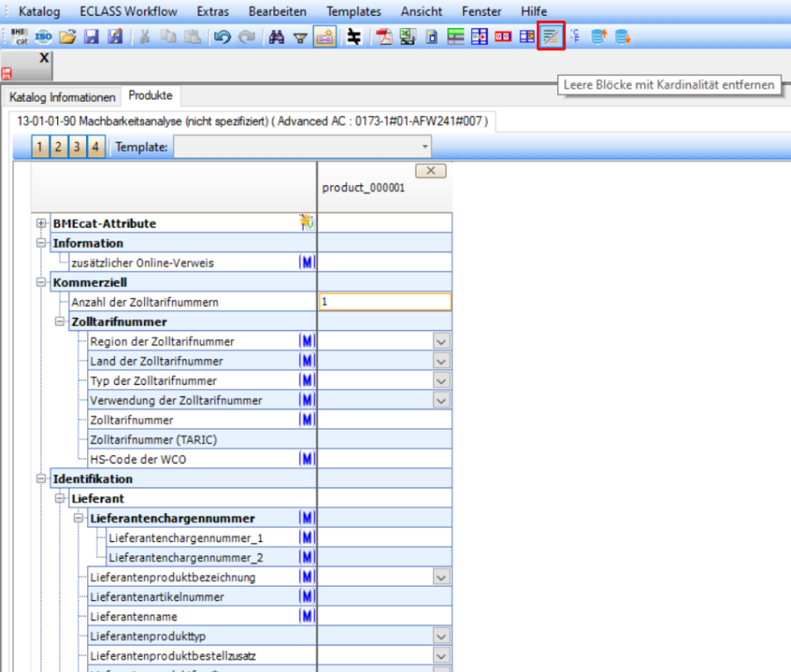This screenshot has height=672, width=791.
Task: Click the binoculars search icon
Action: pyautogui.click(x=276, y=37)
